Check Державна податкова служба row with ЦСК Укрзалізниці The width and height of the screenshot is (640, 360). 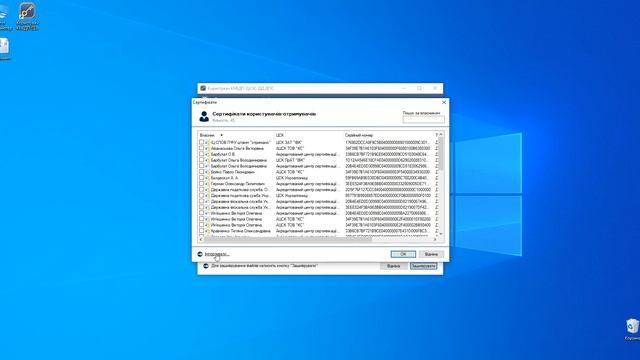tap(202, 196)
